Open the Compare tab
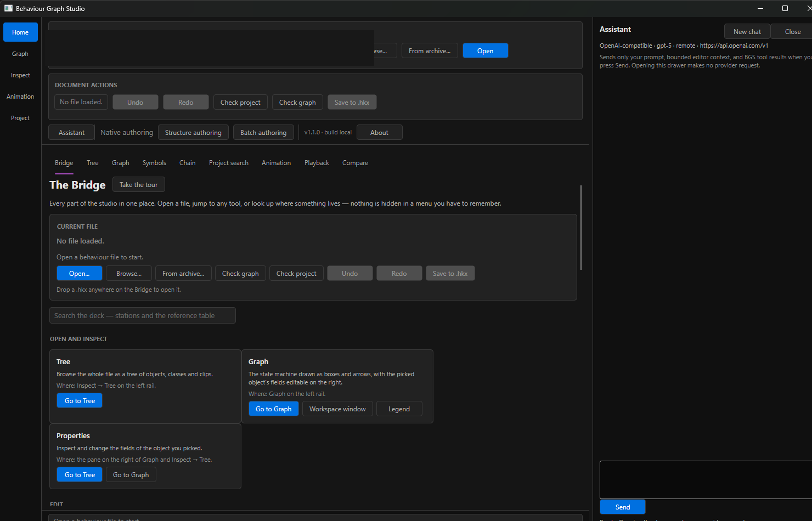 click(x=355, y=163)
